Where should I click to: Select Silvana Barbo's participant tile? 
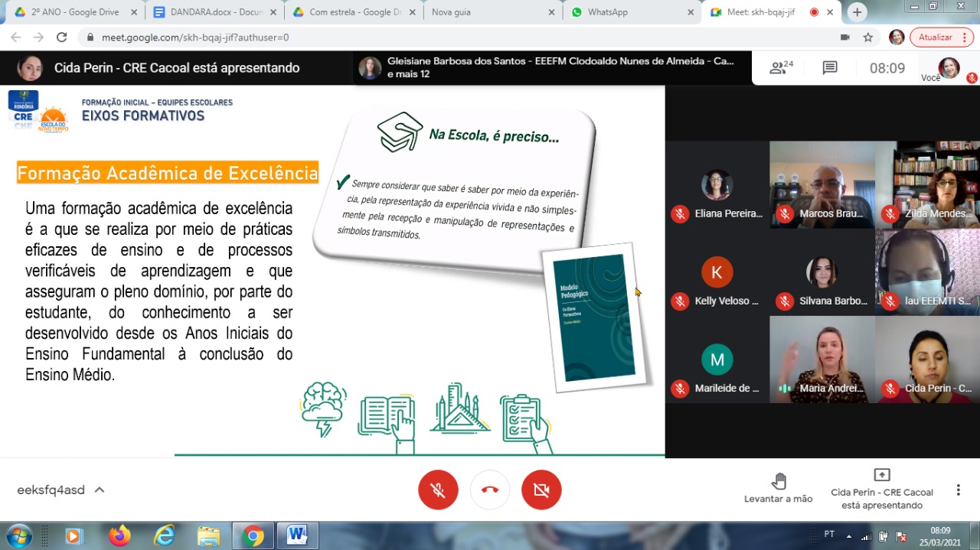[822, 272]
